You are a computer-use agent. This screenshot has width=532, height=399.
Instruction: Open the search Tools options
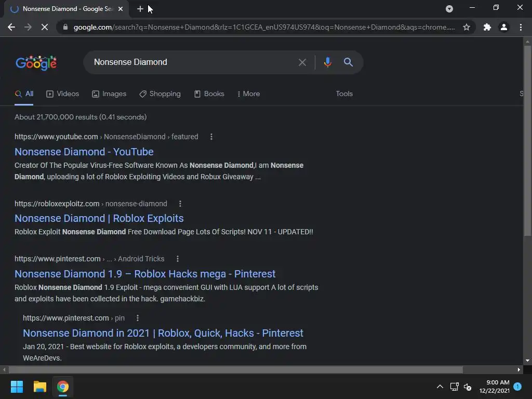tap(344, 94)
